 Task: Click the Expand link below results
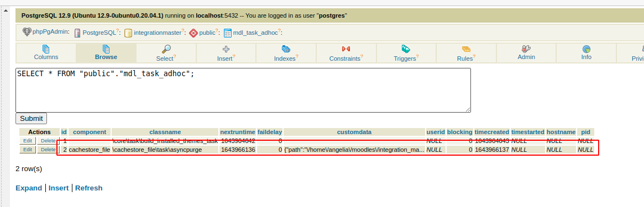pyautogui.click(x=29, y=188)
